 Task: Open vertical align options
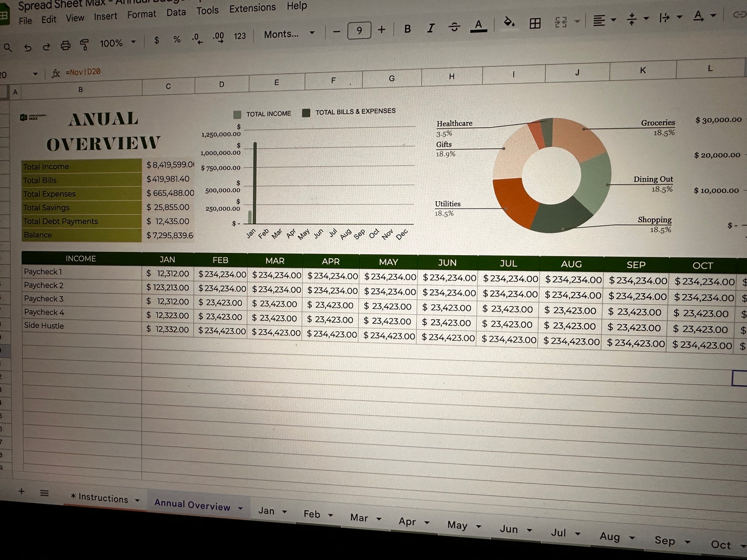[x=638, y=19]
